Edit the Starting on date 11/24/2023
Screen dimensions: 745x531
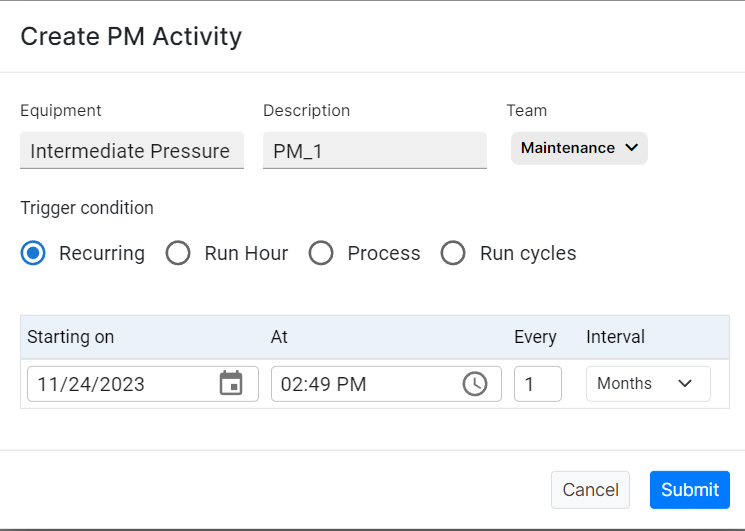(143, 384)
